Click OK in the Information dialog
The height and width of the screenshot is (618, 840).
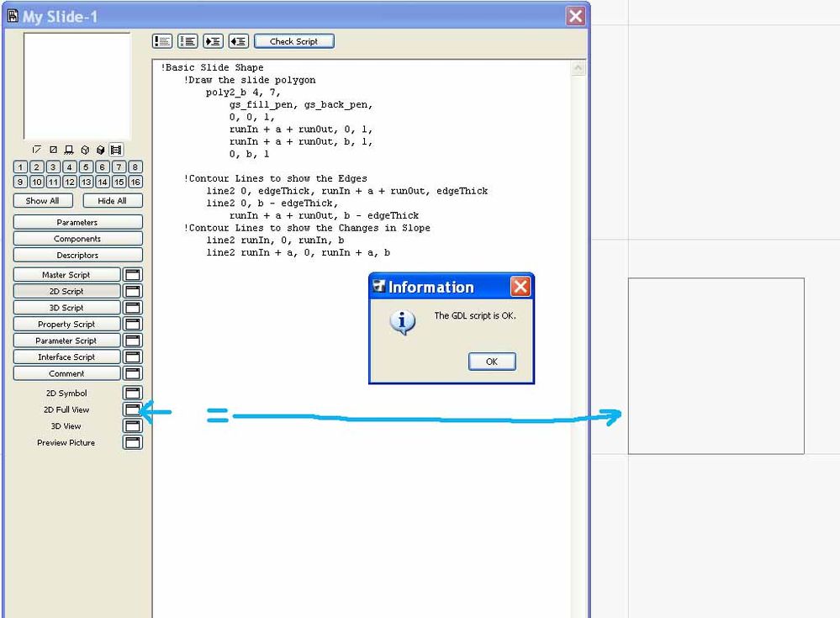[493, 362]
